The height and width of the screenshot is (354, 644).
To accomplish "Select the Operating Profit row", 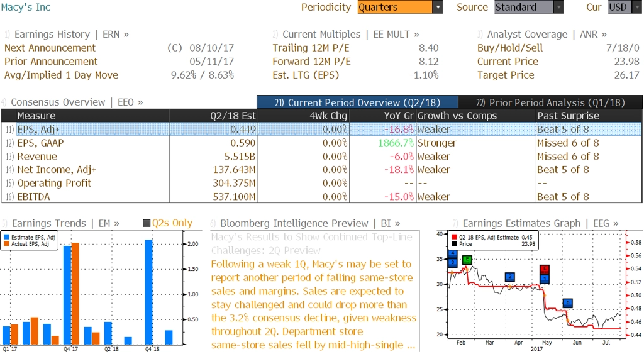I will [321, 183].
